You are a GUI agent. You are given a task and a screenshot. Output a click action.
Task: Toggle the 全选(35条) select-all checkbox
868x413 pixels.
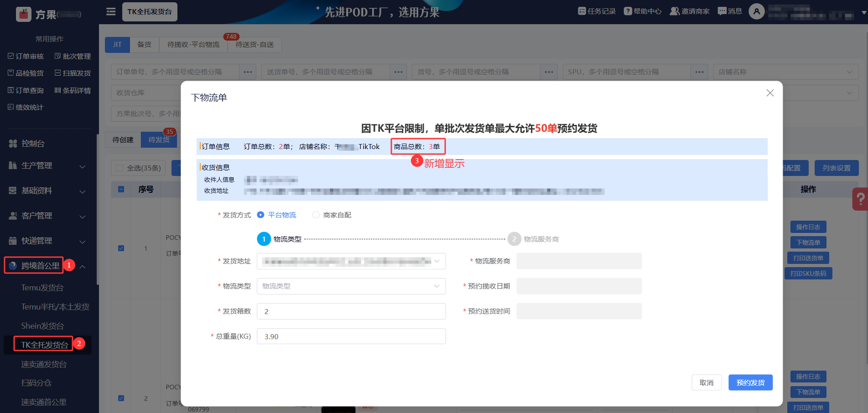click(120, 168)
